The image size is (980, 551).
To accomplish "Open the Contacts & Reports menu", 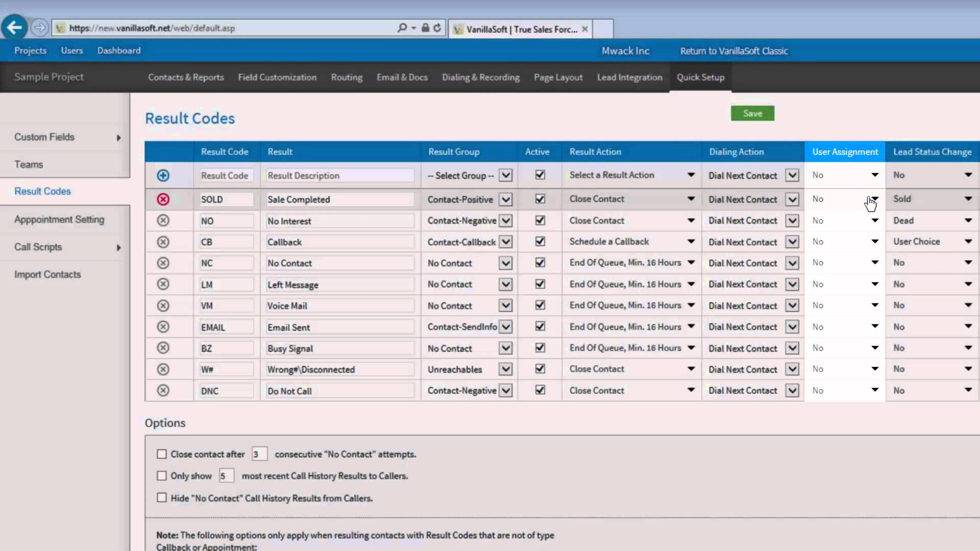I will pos(186,77).
